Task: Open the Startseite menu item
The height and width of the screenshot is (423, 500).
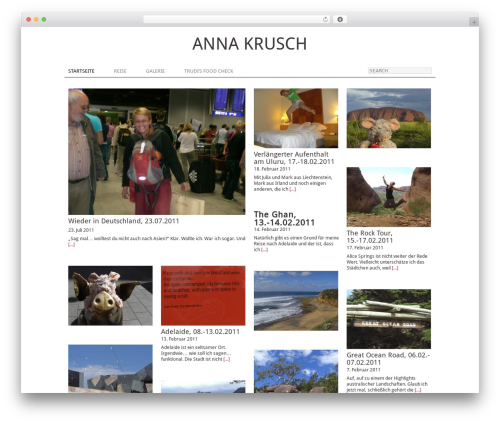Action: click(81, 71)
